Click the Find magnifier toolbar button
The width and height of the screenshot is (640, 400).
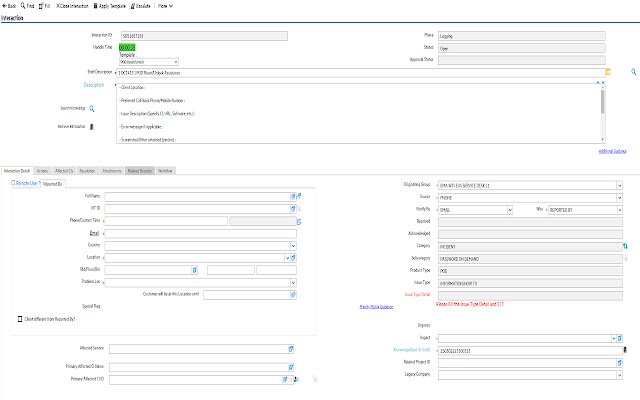pyautogui.click(x=27, y=6)
